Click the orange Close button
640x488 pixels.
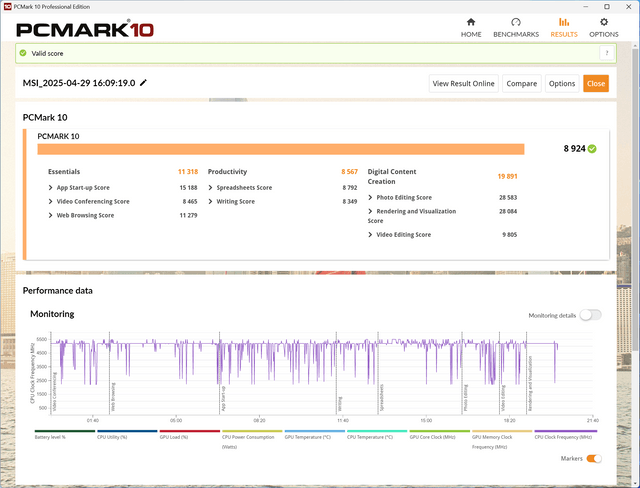point(596,84)
